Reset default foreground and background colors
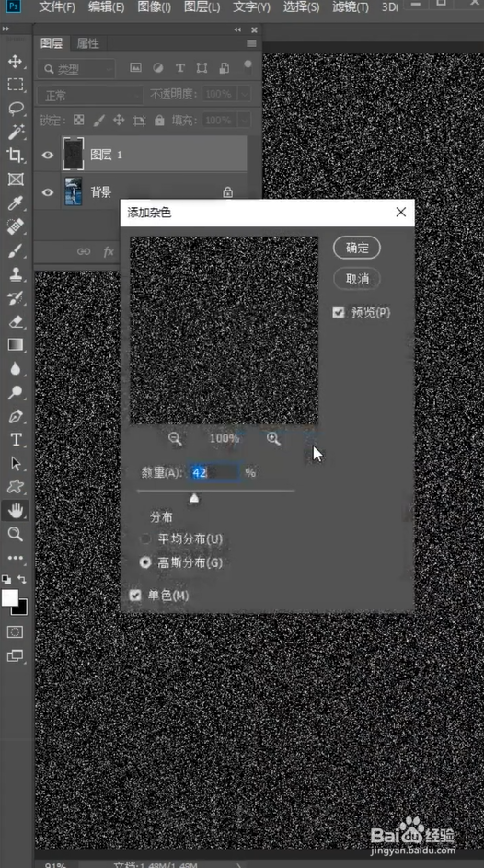 click(x=6, y=580)
